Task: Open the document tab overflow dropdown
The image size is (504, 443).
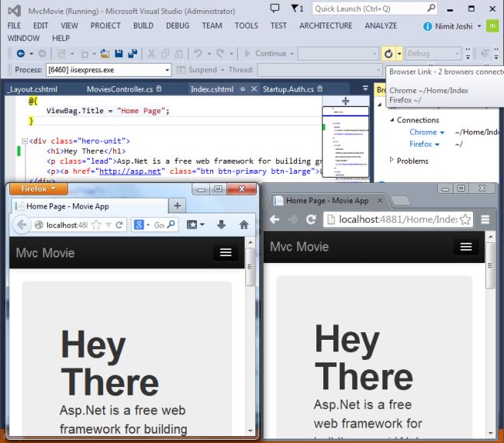Action: point(365,88)
